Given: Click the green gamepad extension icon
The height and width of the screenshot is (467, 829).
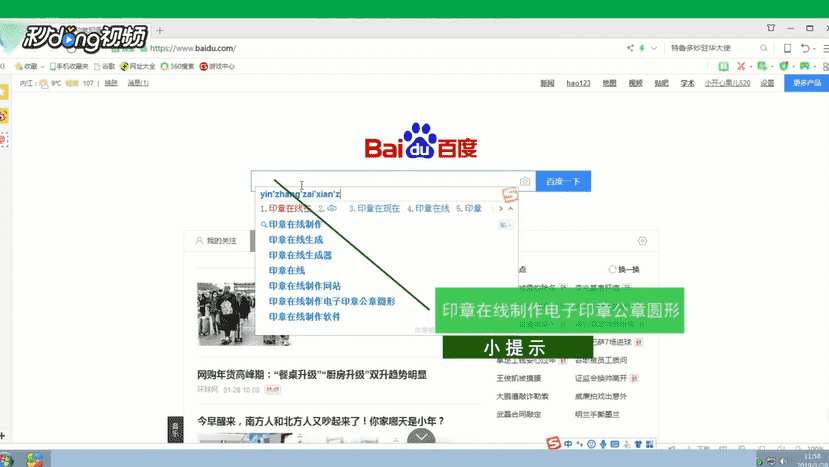Looking at the screenshot, I should point(804,66).
